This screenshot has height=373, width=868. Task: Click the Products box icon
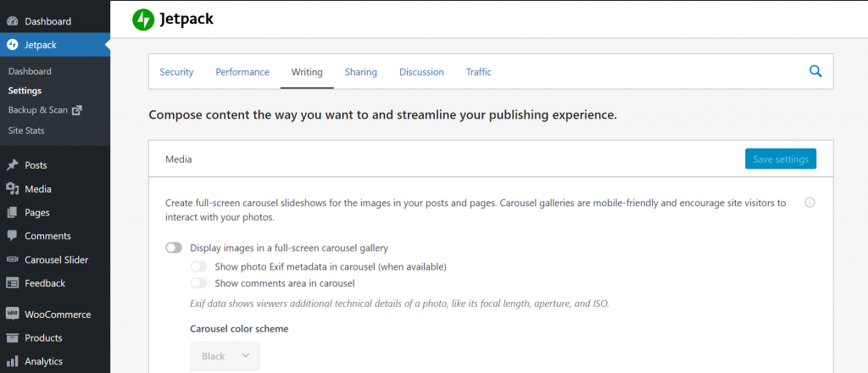tap(12, 337)
